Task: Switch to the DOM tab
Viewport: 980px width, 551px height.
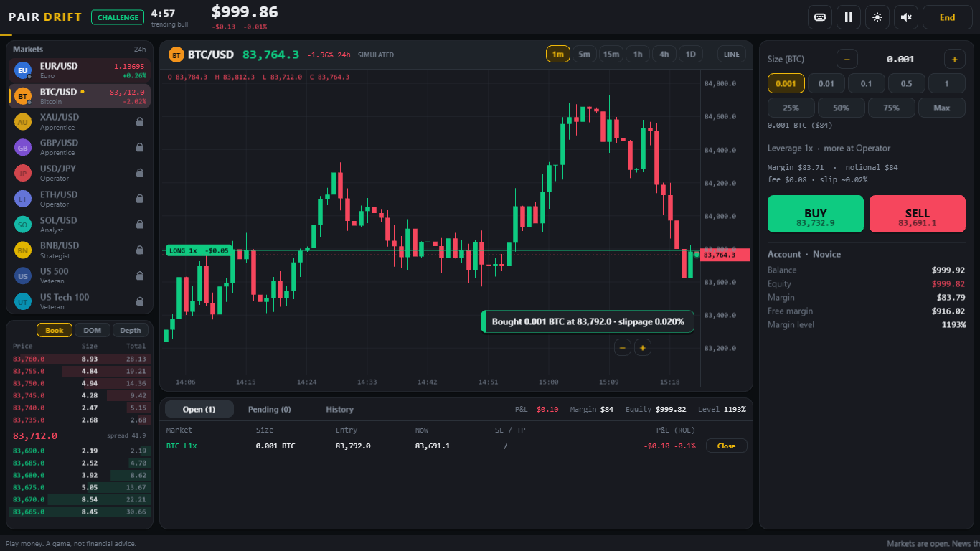Action: 93,330
